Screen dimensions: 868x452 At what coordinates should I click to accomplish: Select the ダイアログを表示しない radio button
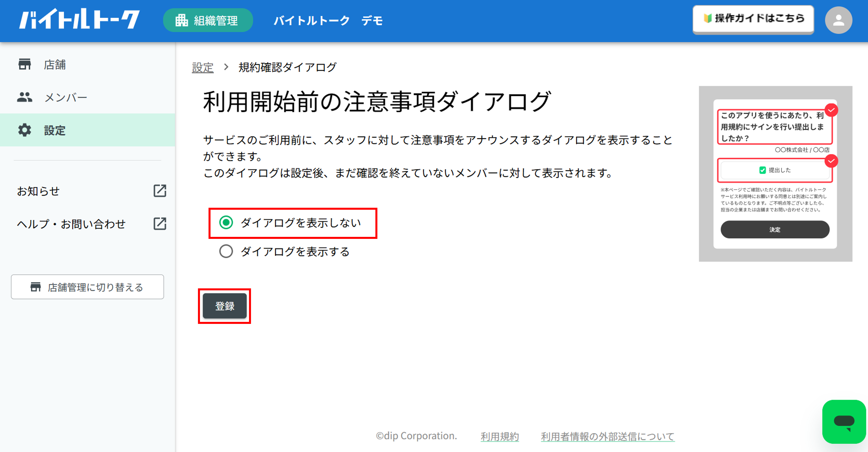(226, 223)
